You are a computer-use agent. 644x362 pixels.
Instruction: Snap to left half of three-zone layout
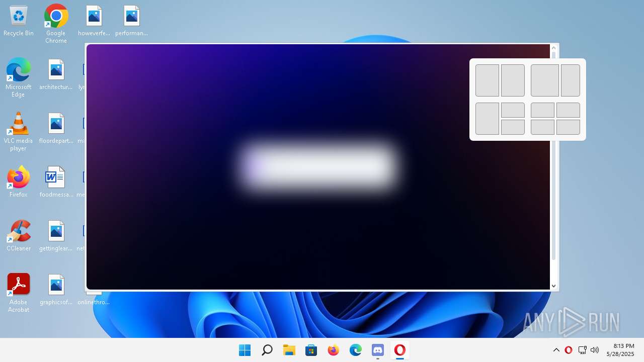tap(487, 119)
